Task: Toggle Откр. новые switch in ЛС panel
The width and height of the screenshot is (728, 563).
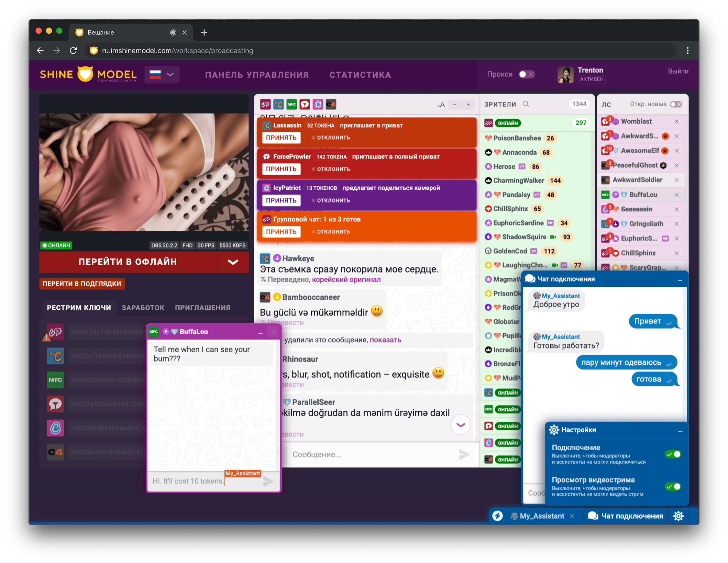Action: pos(676,104)
